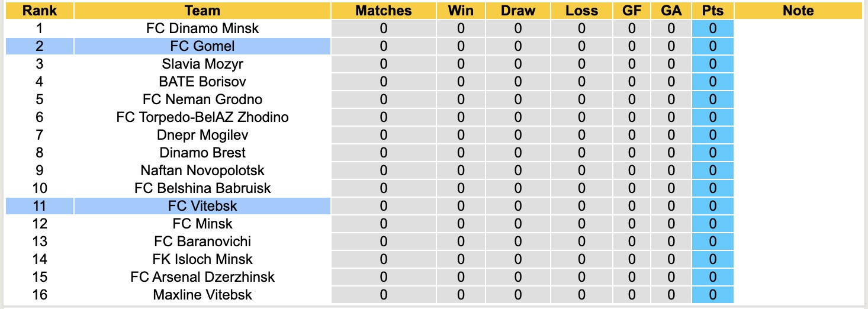Select rank 11 cell for FC Vitebsk
This screenshot has width=868, height=309.
(40, 206)
